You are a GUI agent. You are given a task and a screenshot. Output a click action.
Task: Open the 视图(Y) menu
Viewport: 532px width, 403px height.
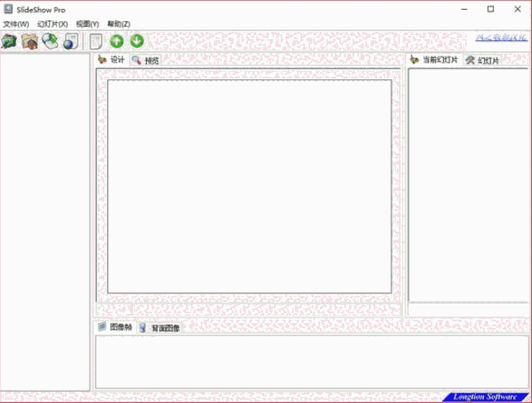point(87,24)
